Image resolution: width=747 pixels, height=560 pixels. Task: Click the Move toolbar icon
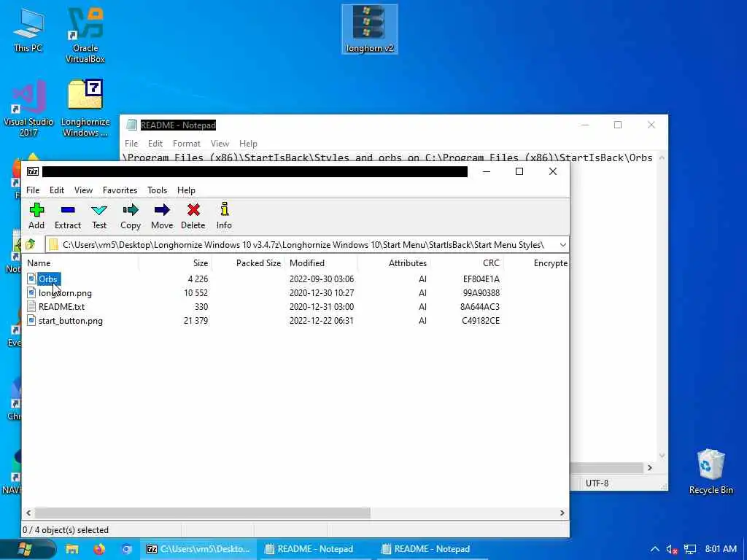pyautogui.click(x=162, y=210)
